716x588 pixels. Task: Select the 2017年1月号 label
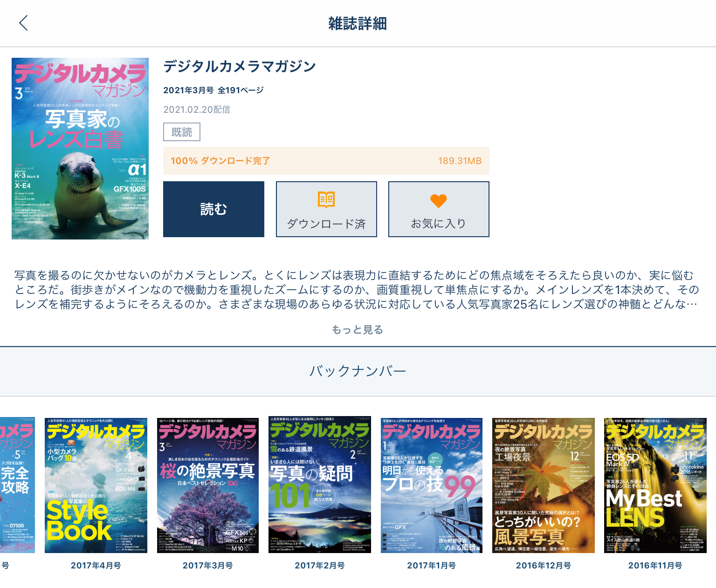[x=432, y=566]
